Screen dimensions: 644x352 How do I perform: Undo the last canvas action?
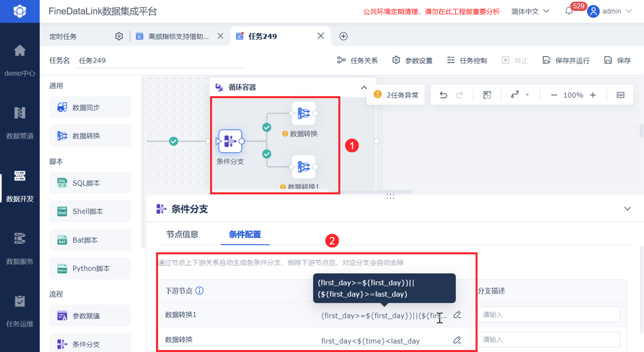point(443,95)
